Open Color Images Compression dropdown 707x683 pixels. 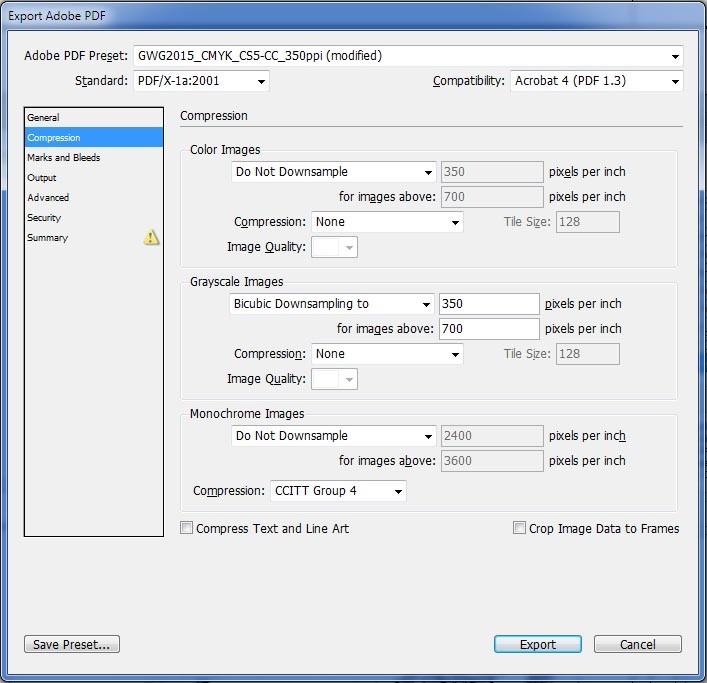point(387,222)
